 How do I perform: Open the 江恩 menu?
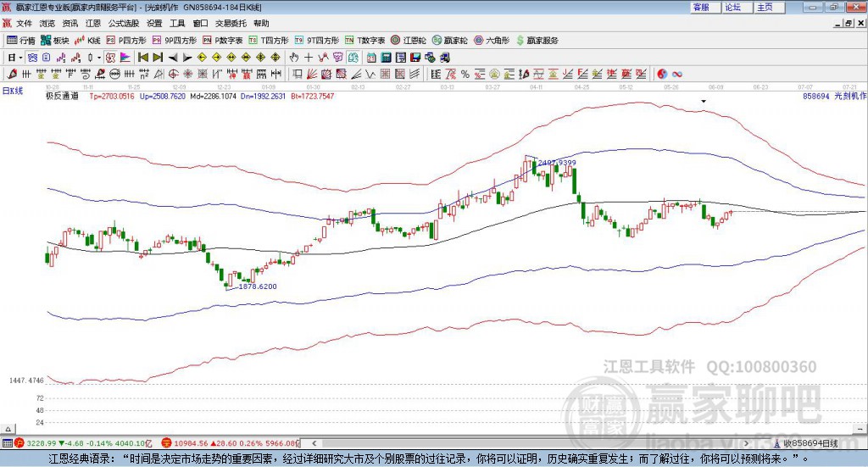pos(93,23)
